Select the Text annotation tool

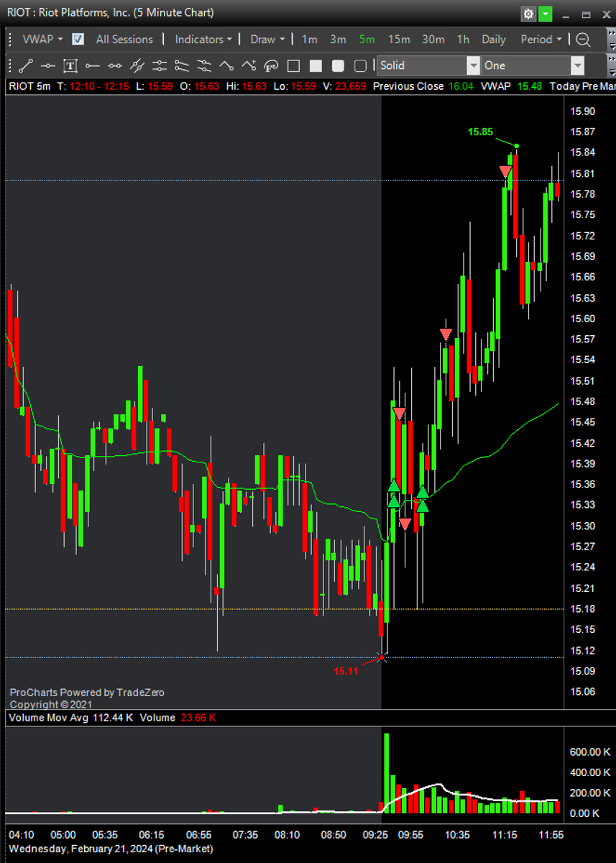[70, 65]
